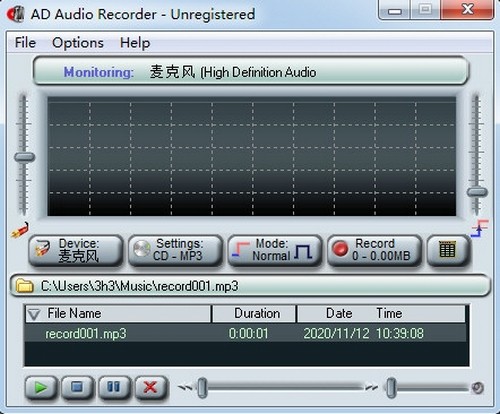Click the time 10:39:08
500x414 pixels.
(x=400, y=334)
